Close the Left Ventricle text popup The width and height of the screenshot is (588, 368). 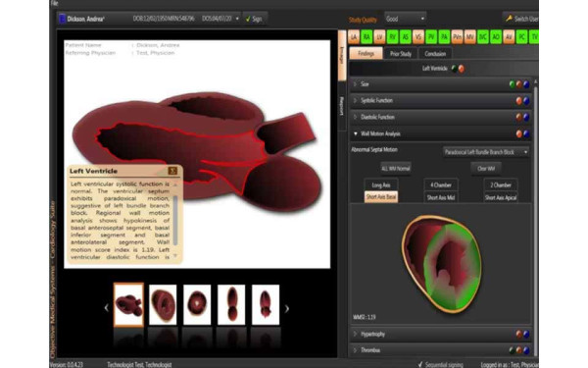tap(172, 171)
